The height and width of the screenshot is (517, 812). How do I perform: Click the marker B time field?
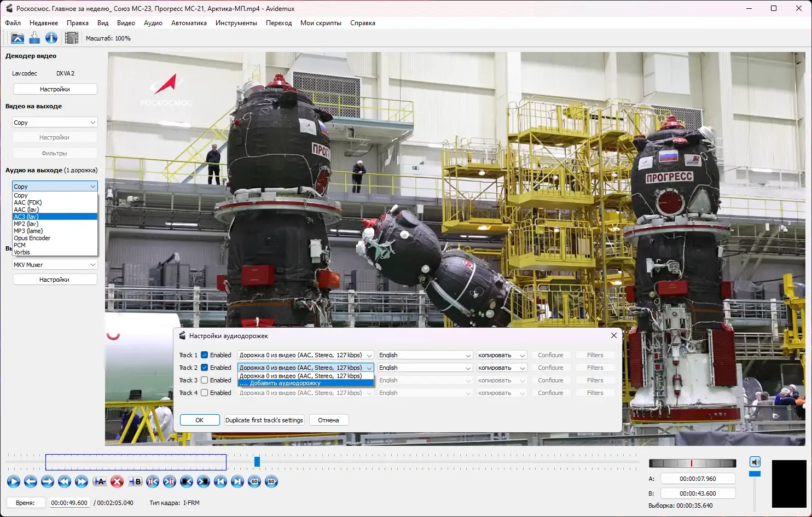(x=698, y=493)
